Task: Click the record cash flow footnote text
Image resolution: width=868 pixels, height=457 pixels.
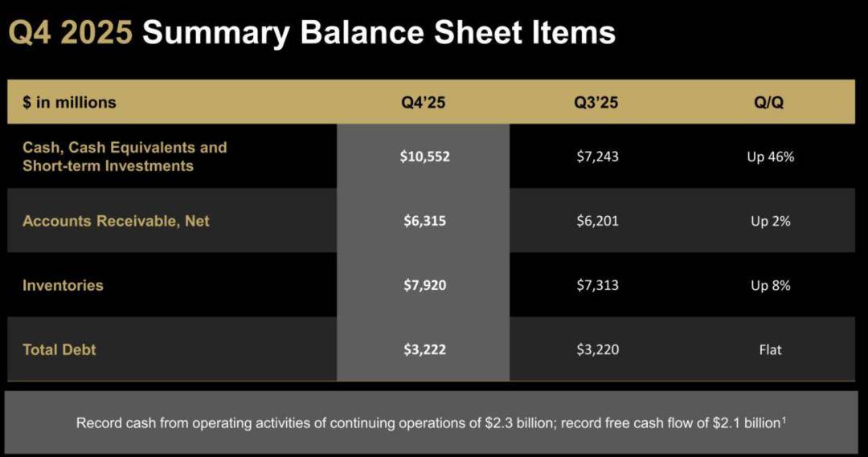Action: (x=430, y=422)
